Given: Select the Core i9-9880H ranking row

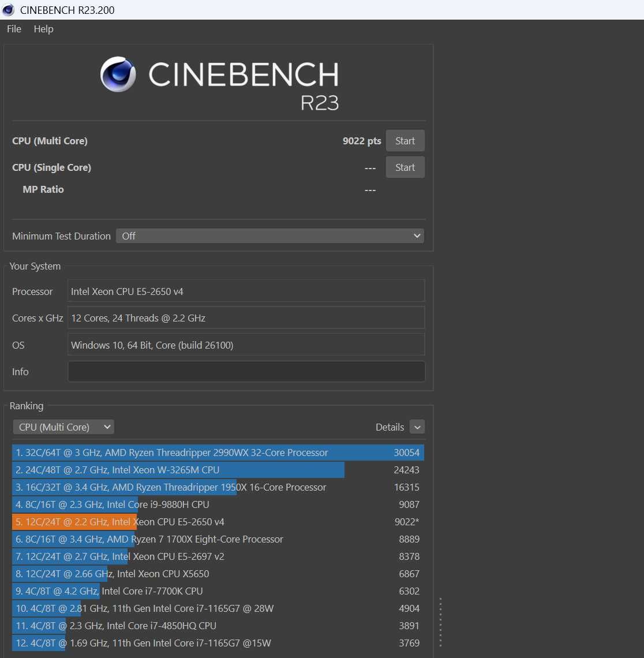Looking at the screenshot, I should [218, 504].
